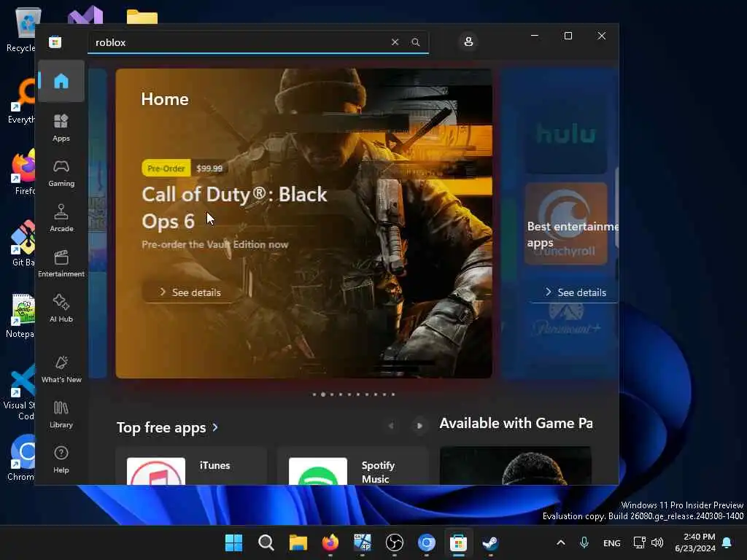Go to next Top free apps page
Screen dimensions: 747x560
(x=419, y=425)
